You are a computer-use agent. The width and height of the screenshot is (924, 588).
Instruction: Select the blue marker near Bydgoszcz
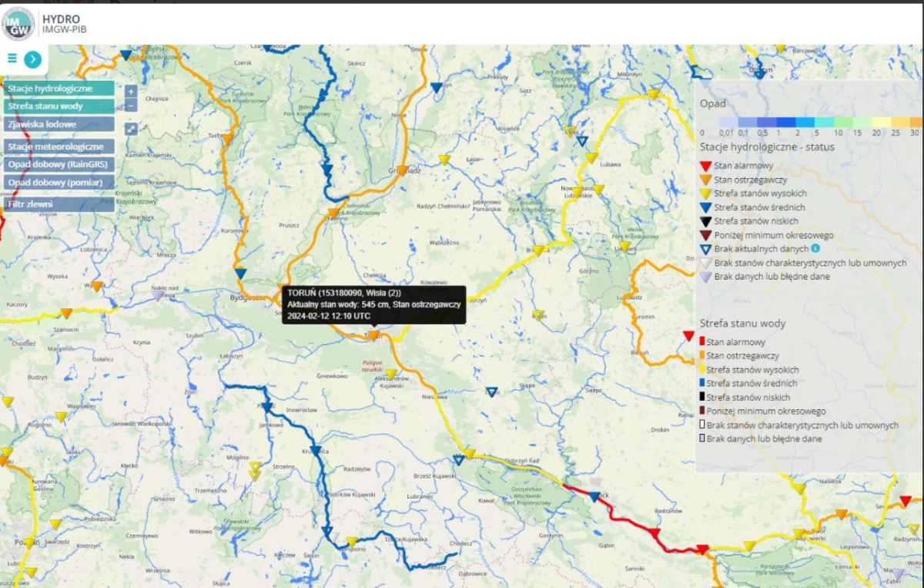click(x=241, y=274)
